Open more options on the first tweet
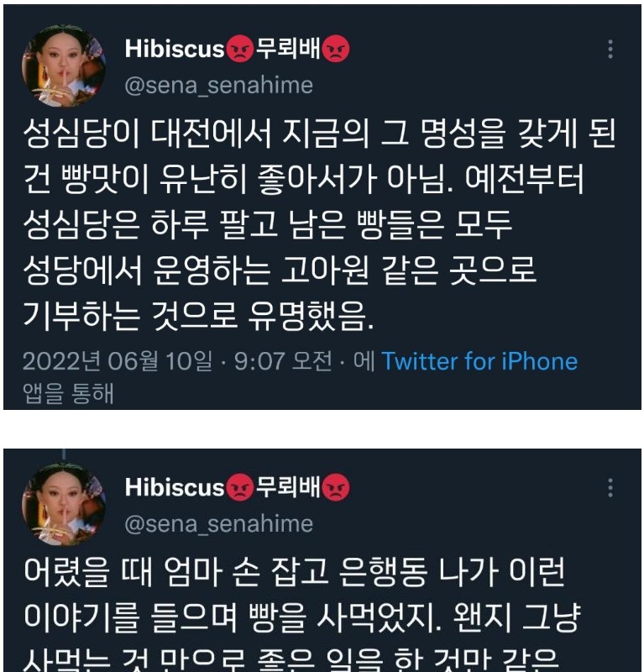This screenshot has height=672, width=644. tap(610, 50)
